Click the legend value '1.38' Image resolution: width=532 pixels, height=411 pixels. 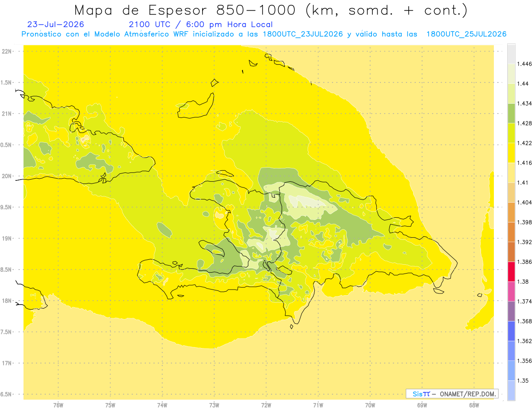(523, 282)
